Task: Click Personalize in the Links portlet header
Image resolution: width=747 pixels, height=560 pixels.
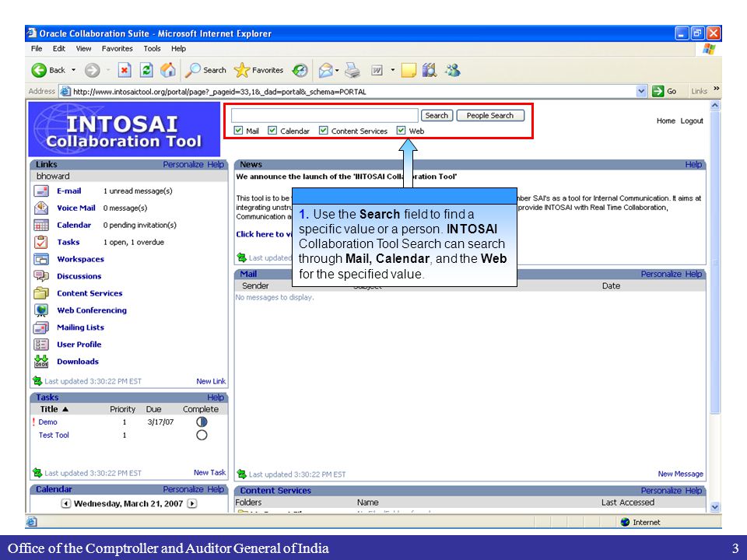Action: [183, 164]
